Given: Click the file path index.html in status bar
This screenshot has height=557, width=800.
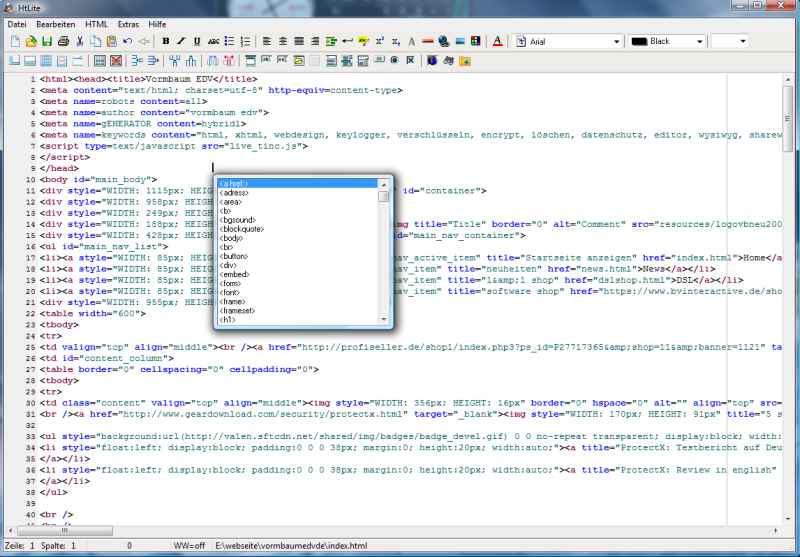Looking at the screenshot, I should pyautogui.click(x=291, y=546).
